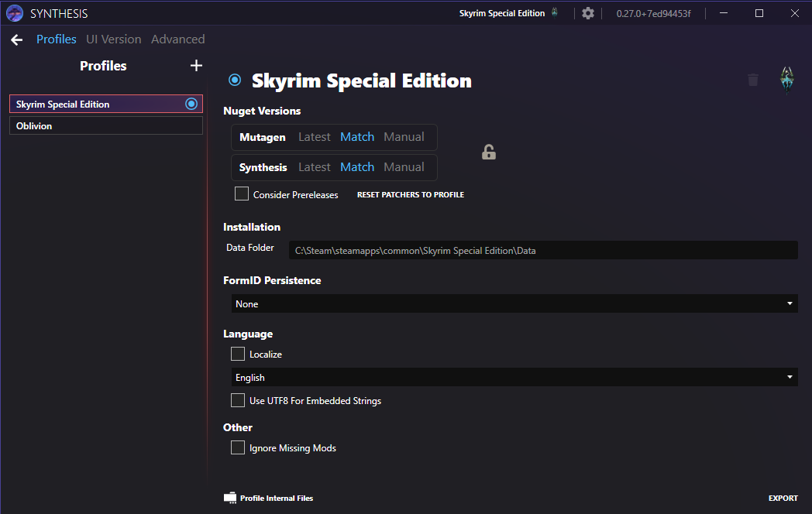This screenshot has width=812, height=514.
Task: Add a new profile with plus icon
Action: pos(196,66)
